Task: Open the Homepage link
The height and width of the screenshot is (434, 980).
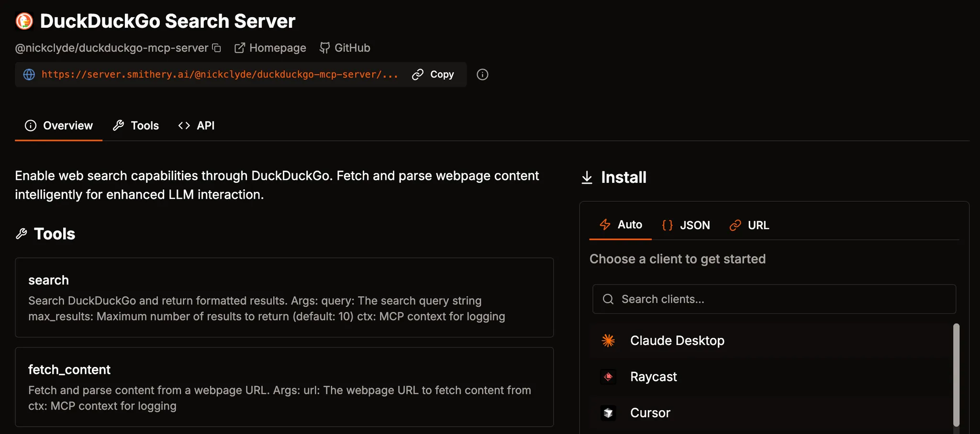Action: (270, 48)
